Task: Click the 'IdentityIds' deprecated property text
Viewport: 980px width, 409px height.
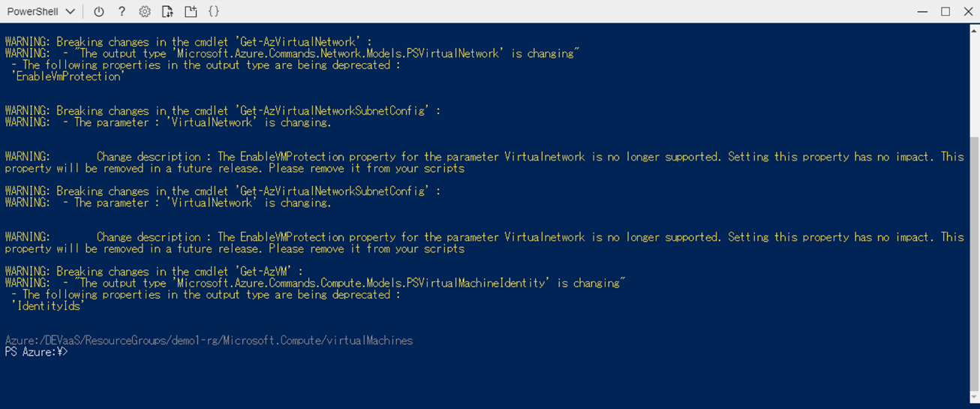Action: (47, 306)
